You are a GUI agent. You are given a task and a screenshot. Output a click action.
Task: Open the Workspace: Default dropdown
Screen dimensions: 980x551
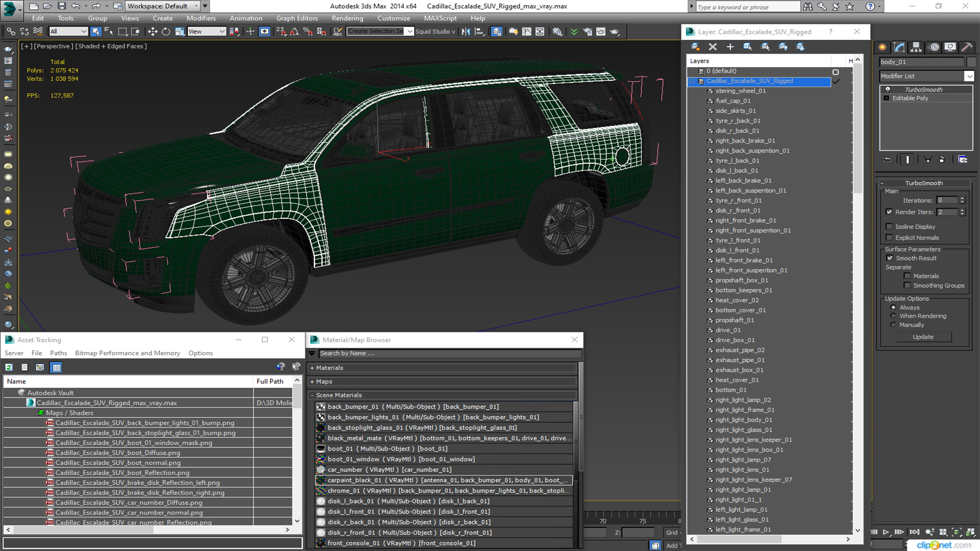[163, 6]
